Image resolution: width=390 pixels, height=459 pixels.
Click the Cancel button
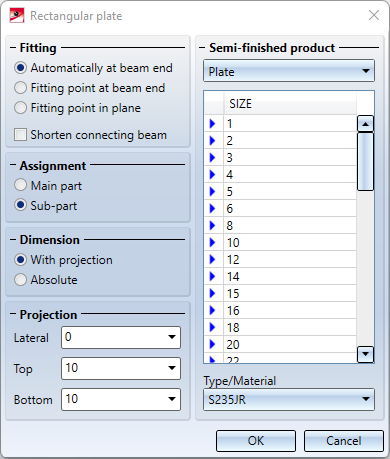[344, 441]
